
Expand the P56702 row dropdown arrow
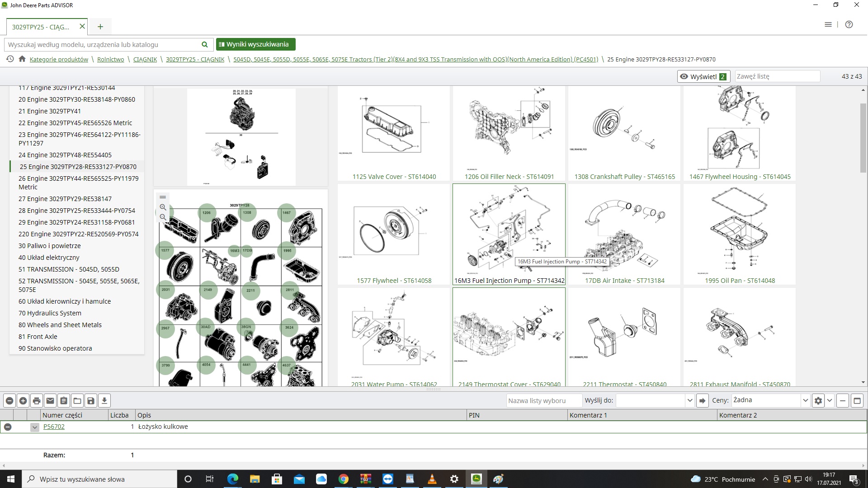[34, 427]
